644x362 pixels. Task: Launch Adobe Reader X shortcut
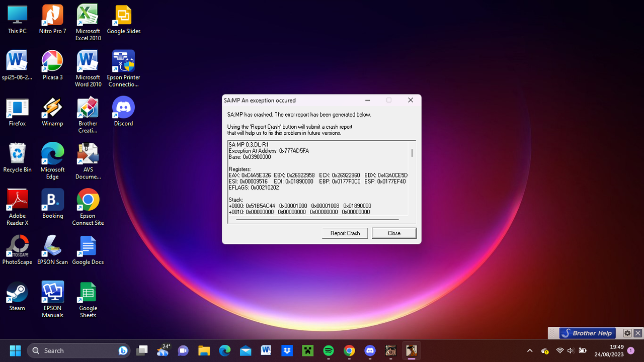point(17,207)
